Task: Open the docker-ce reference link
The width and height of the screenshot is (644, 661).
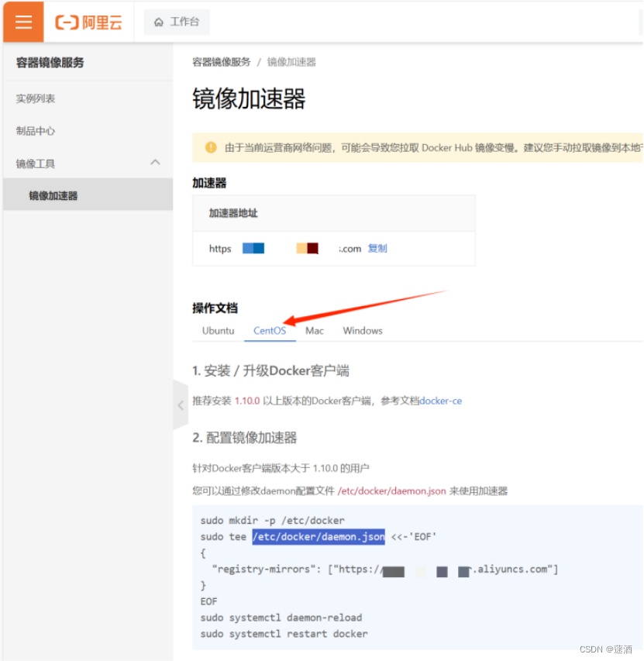Action: pos(440,401)
